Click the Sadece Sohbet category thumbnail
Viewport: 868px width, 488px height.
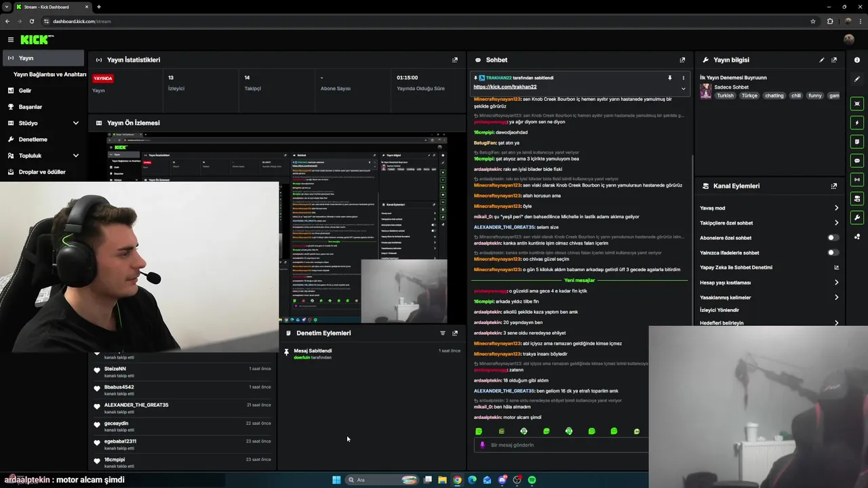706,91
